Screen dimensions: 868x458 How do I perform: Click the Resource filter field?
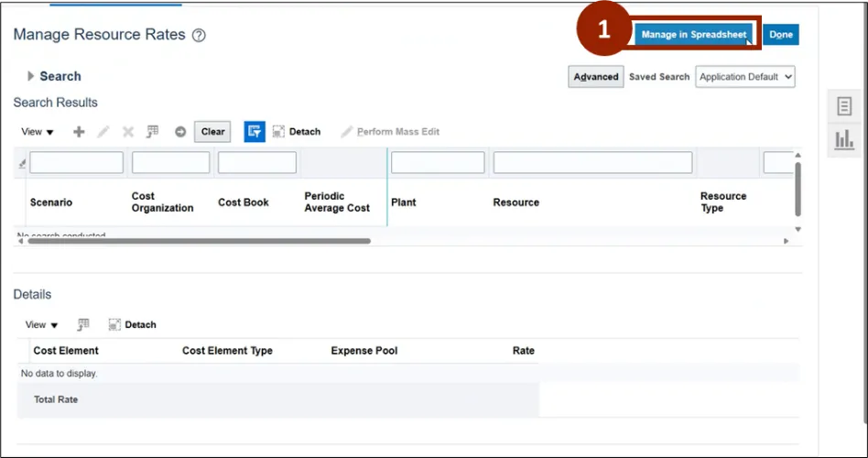pos(593,163)
